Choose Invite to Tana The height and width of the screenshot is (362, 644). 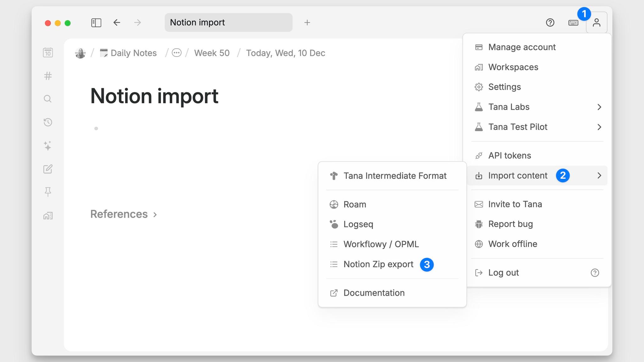pyautogui.click(x=537, y=204)
